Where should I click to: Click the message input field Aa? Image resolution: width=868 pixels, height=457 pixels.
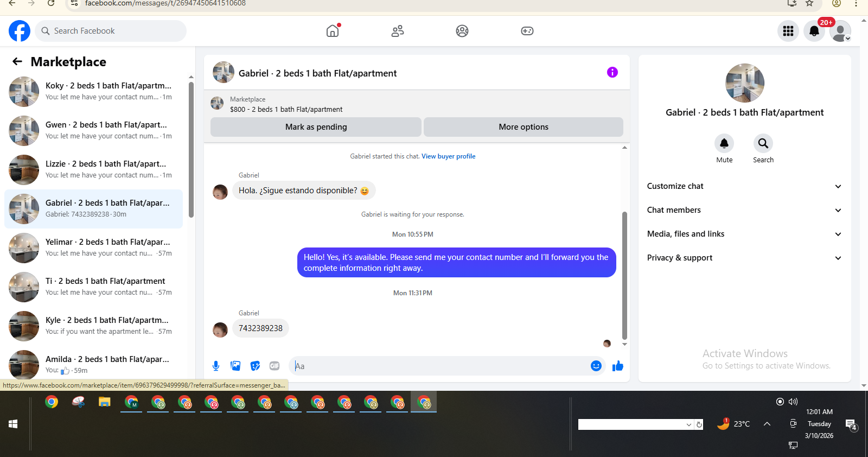(x=439, y=366)
